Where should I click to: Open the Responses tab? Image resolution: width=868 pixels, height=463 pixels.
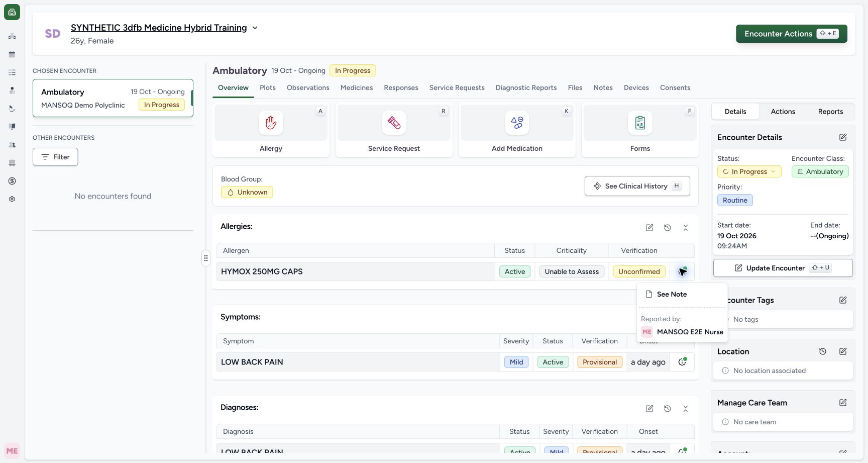coord(401,87)
